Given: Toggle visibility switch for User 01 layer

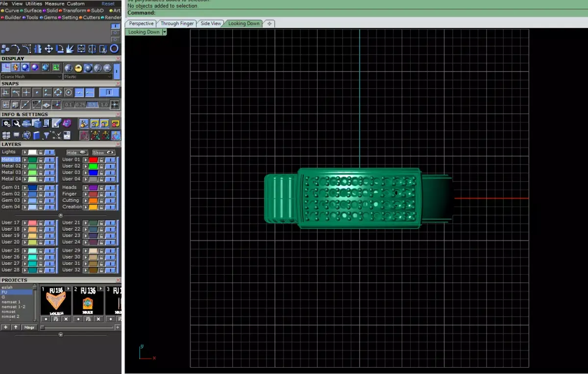Looking at the screenshot, I should coord(110,160).
